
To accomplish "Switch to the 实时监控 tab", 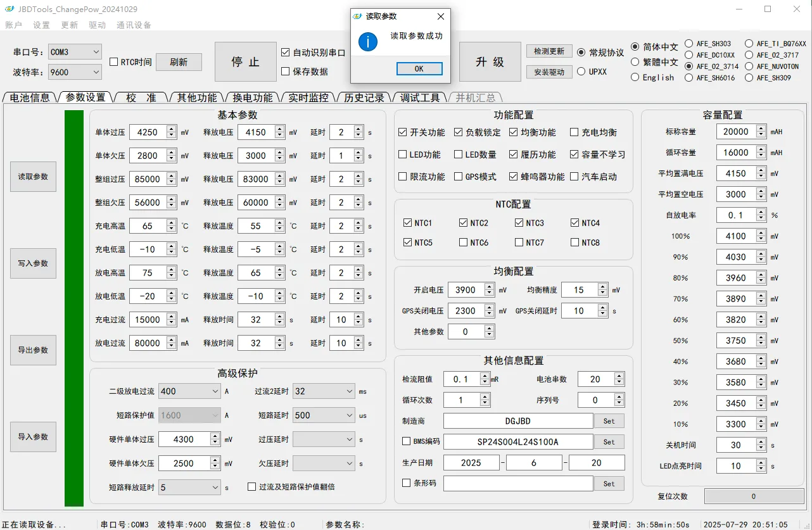I will pos(308,98).
